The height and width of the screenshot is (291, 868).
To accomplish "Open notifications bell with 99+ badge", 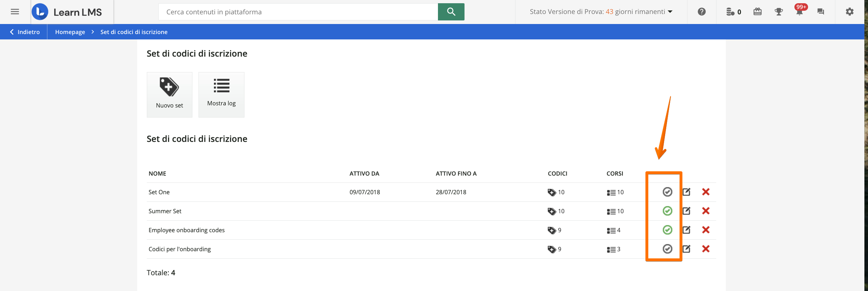I will point(799,12).
